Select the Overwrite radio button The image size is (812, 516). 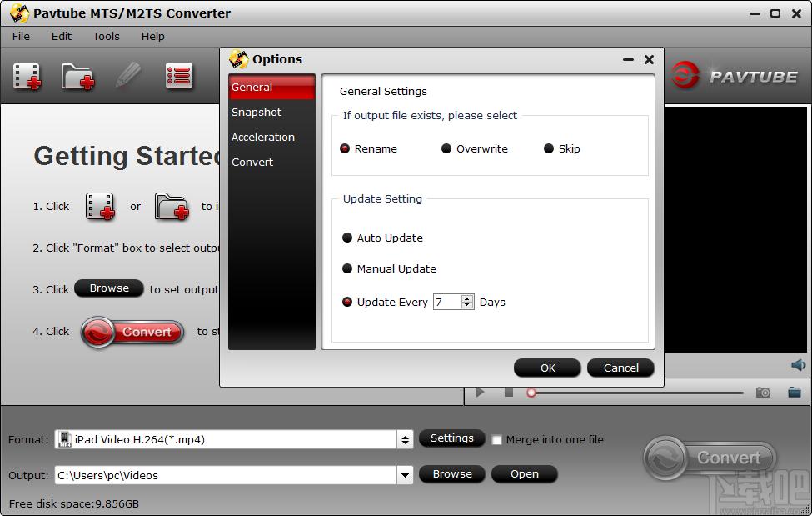tap(446, 149)
